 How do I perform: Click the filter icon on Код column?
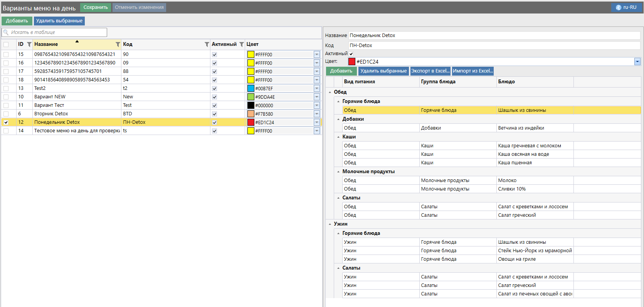(x=207, y=44)
